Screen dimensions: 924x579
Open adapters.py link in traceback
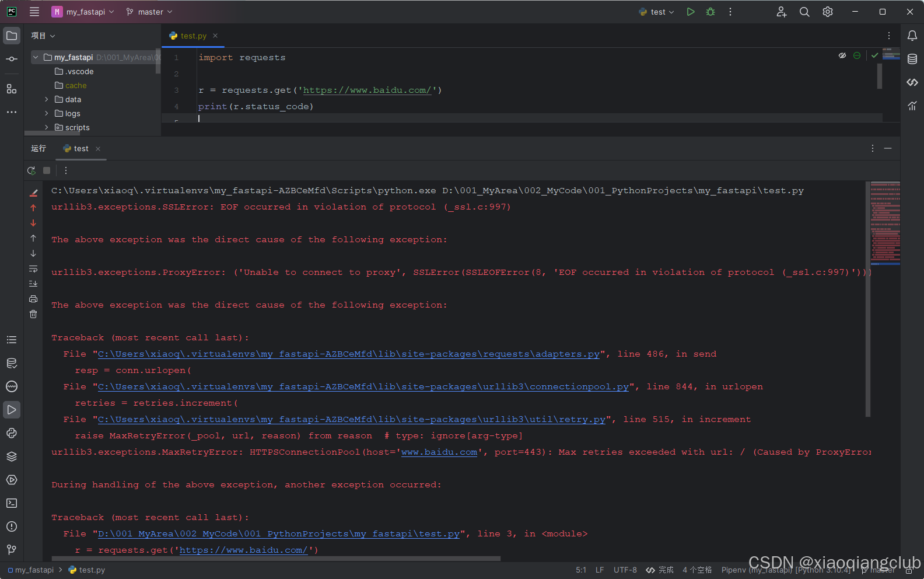tap(349, 354)
